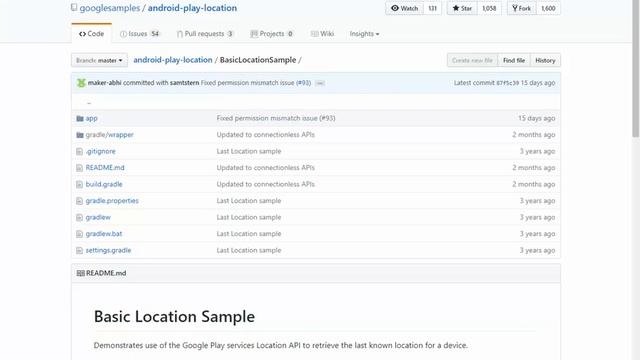Click the app folder icon
The width and height of the screenshot is (640, 360).
coord(80,118)
